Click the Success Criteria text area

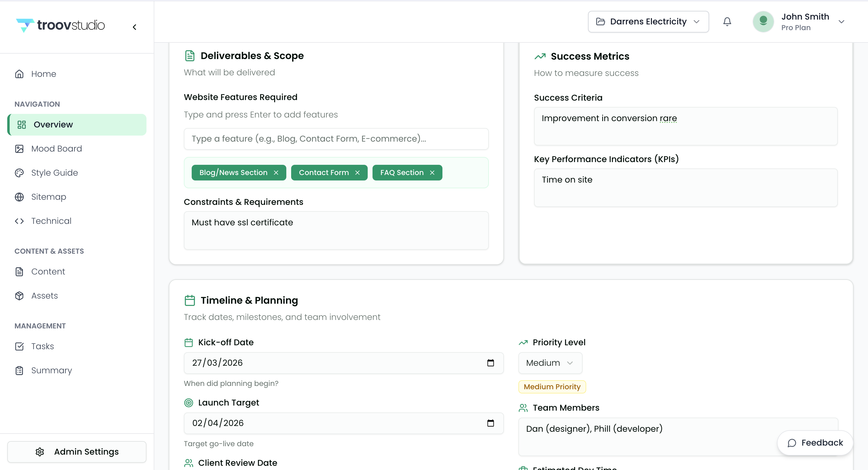[685, 126]
